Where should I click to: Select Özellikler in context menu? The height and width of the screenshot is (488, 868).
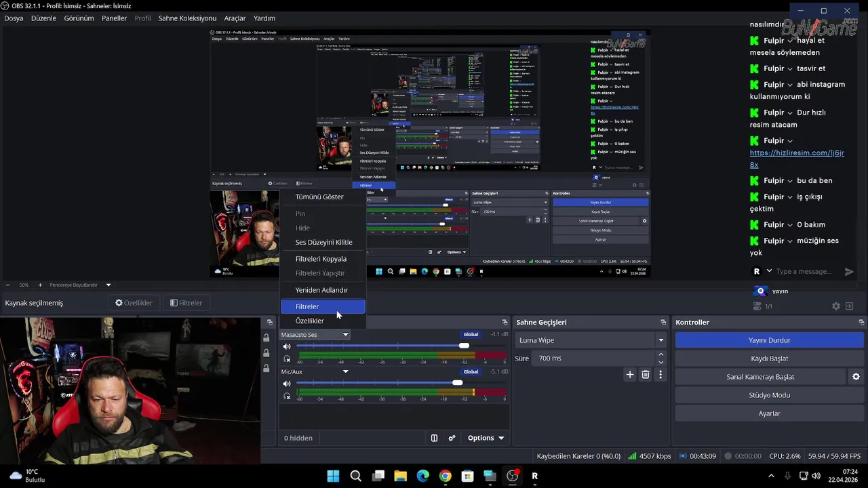tap(323, 321)
